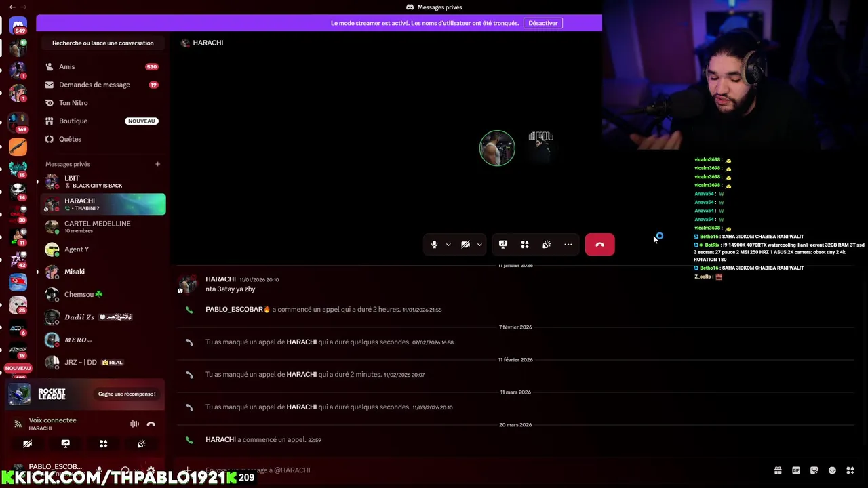Open server icon with 169 badge
The width and height of the screenshot is (868, 488).
click(18, 122)
